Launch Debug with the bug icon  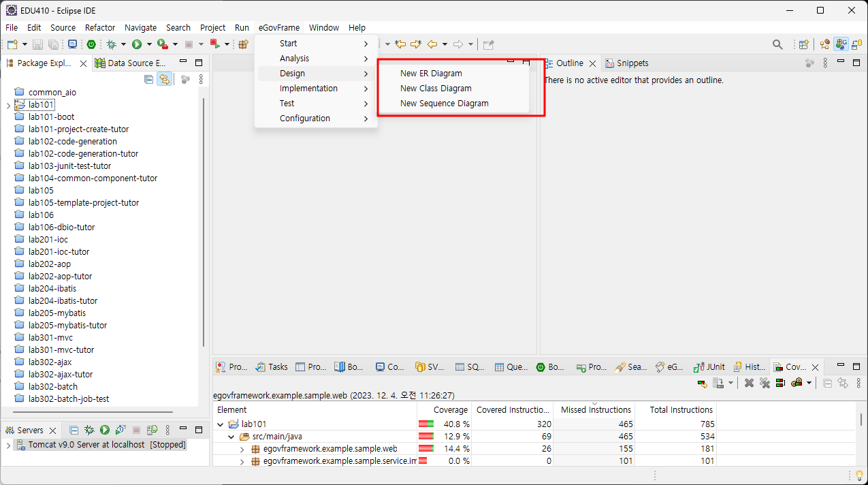(x=111, y=44)
